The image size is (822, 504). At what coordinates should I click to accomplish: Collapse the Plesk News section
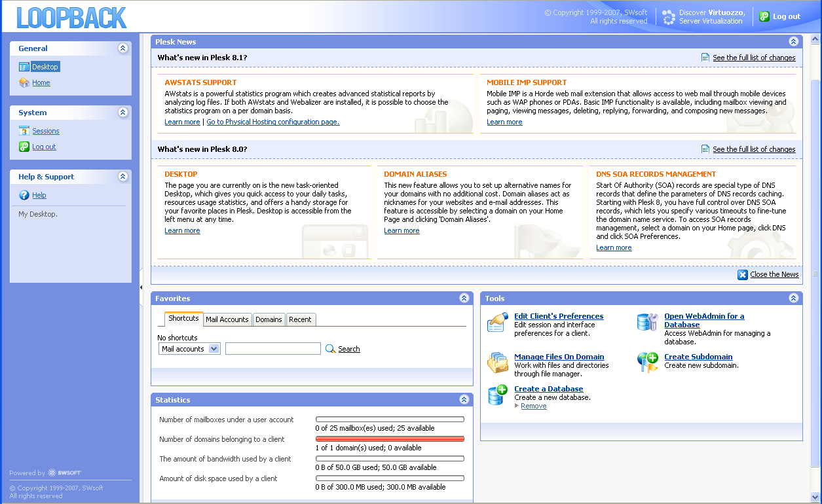click(794, 41)
